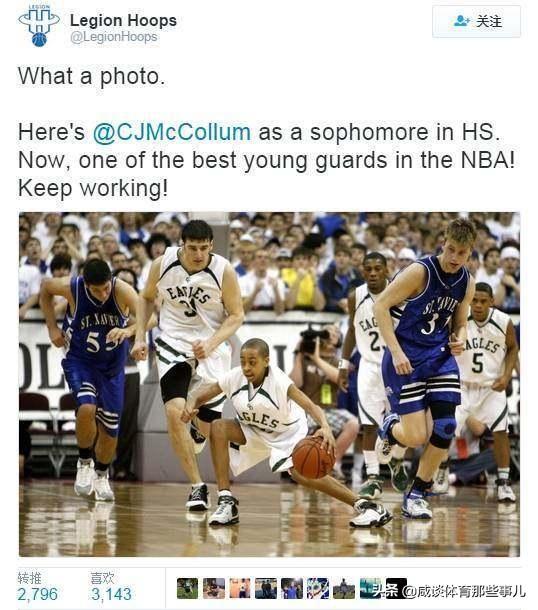
Task: Open the @CJMcCollum mention link
Action: click(172, 132)
